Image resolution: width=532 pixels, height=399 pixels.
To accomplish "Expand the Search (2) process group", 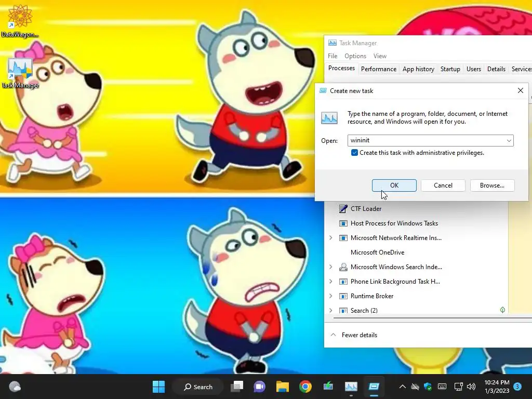I will pos(331,311).
